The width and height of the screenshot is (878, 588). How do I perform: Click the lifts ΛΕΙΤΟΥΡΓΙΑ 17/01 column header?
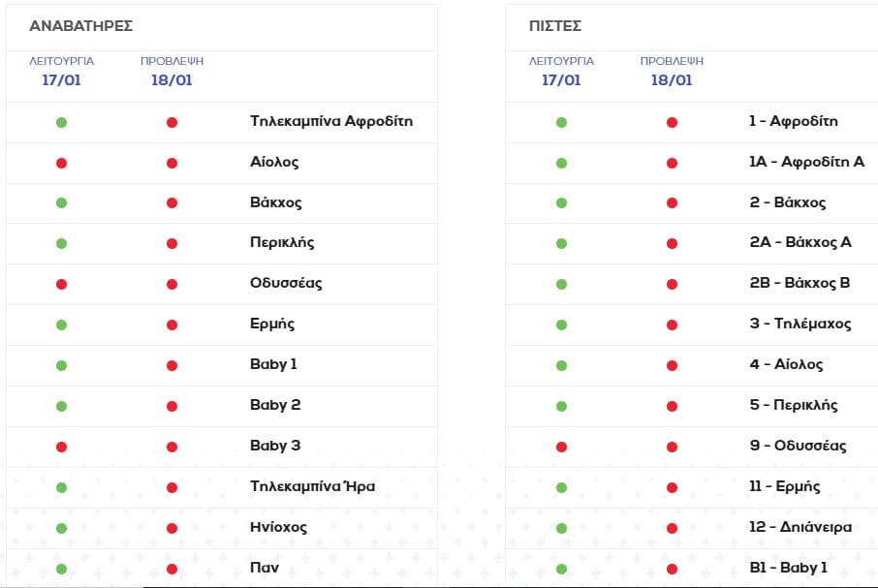coord(61,72)
